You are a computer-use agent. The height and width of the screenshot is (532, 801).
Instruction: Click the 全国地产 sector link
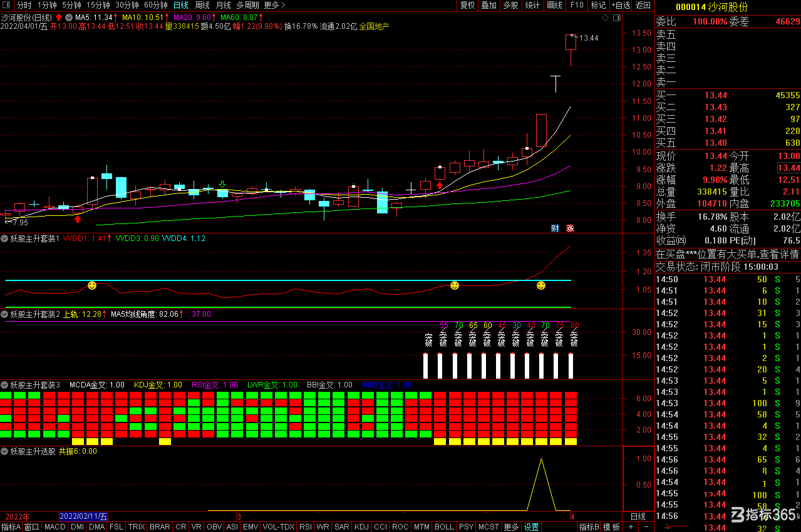click(x=374, y=26)
